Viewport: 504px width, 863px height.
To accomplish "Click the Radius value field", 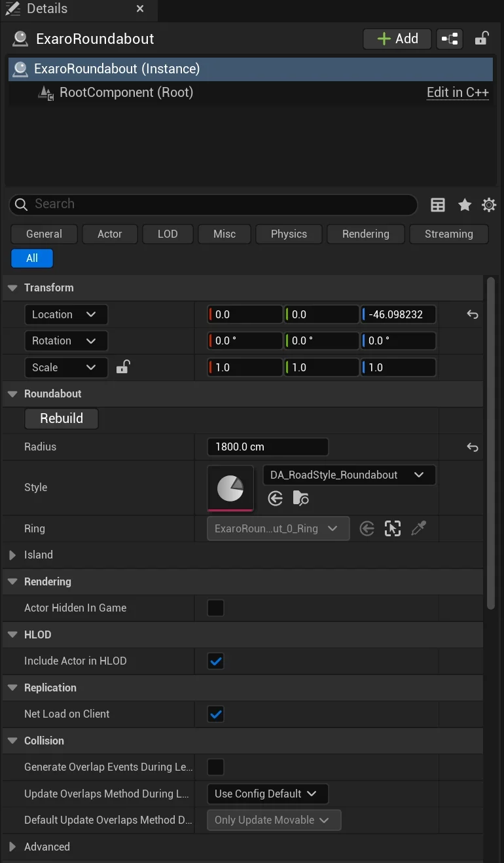I will click(x=268, y=447).
